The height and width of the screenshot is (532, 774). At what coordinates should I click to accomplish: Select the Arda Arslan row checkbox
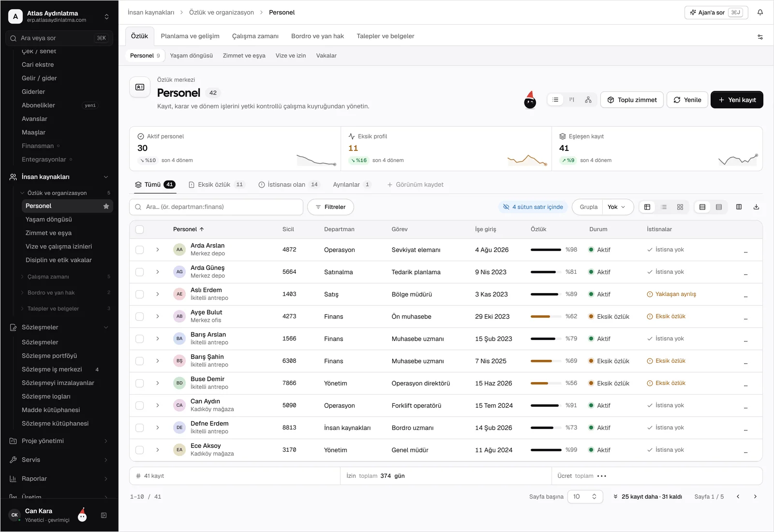139,250
